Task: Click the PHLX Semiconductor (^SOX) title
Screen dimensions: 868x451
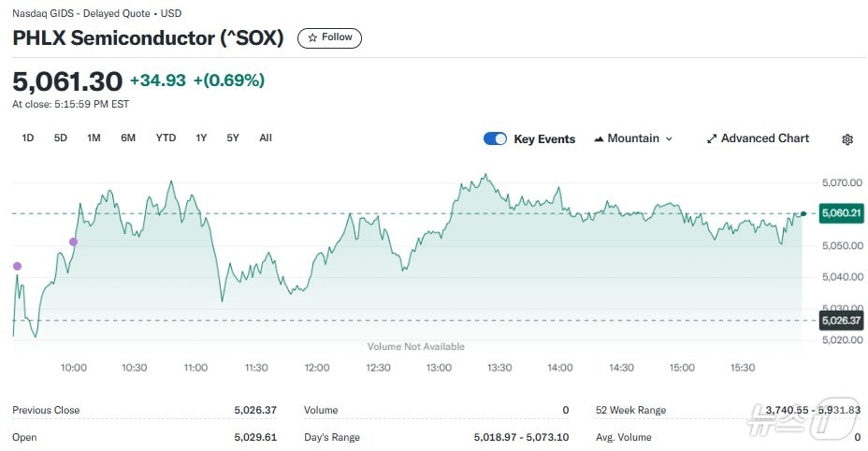Action: [x=148, y=37]
